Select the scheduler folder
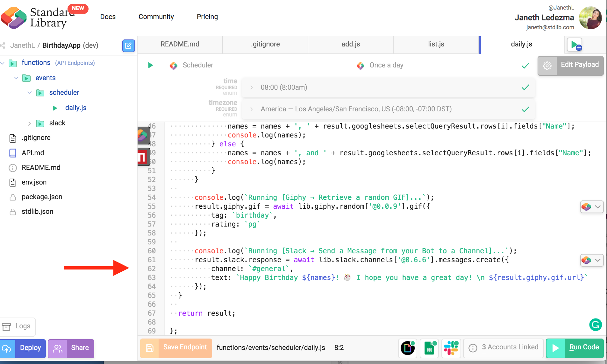Screen dimensions: 607x364 (x=64, y=93)
